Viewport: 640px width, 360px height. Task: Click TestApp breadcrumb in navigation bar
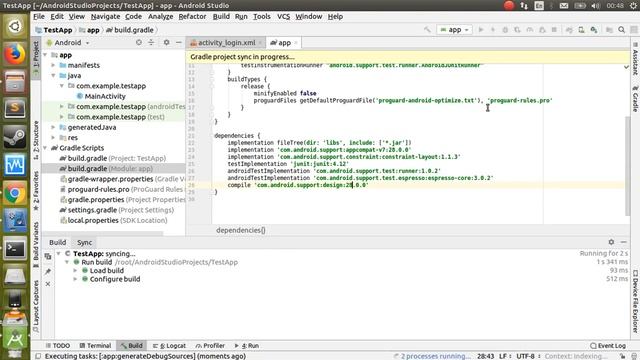tap(54, 30)
